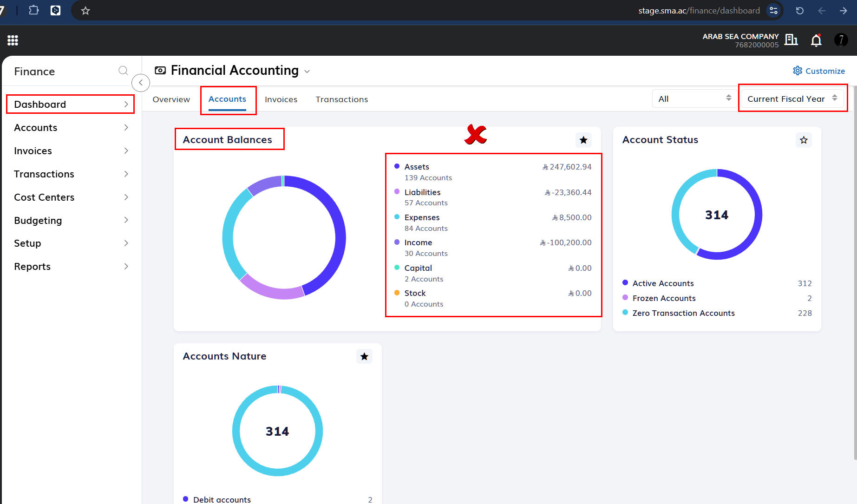Switch to the Transactions tab
Screen dimensions: 857x504
click(342, 99)
